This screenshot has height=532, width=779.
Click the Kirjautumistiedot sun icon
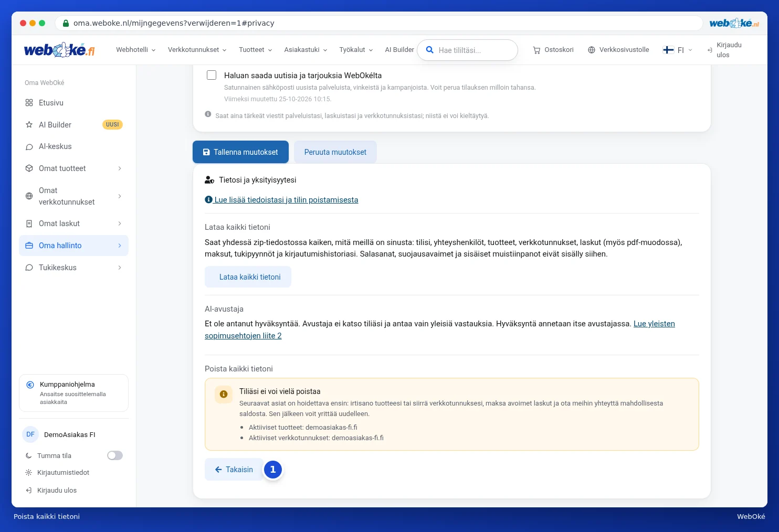coord(29,473)
